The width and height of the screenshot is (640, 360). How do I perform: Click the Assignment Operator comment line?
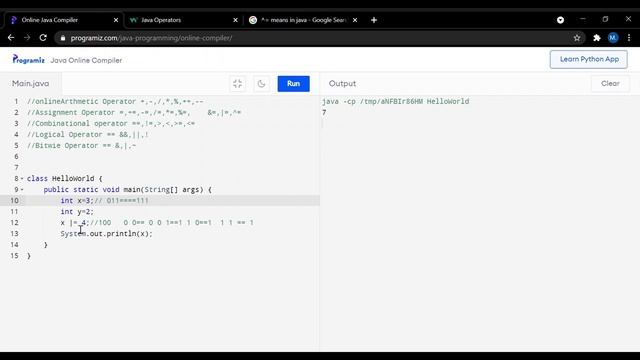(134, 113)
